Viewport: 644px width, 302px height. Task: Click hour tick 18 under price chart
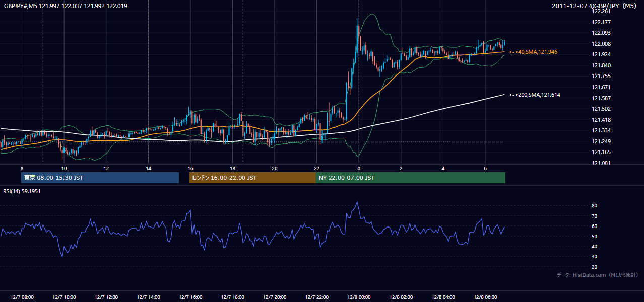[232, 168]
